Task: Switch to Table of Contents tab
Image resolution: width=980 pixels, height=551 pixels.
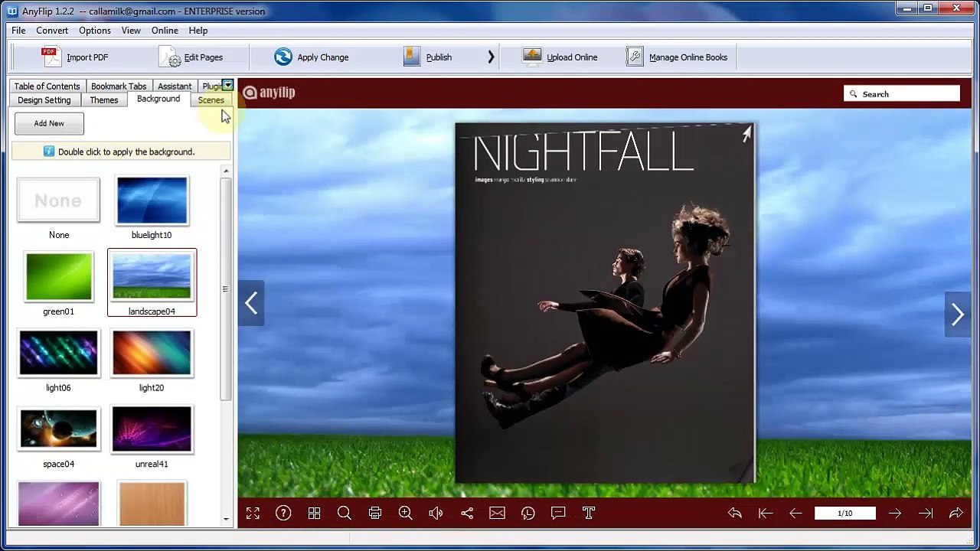Action: (x=47, y=86)
